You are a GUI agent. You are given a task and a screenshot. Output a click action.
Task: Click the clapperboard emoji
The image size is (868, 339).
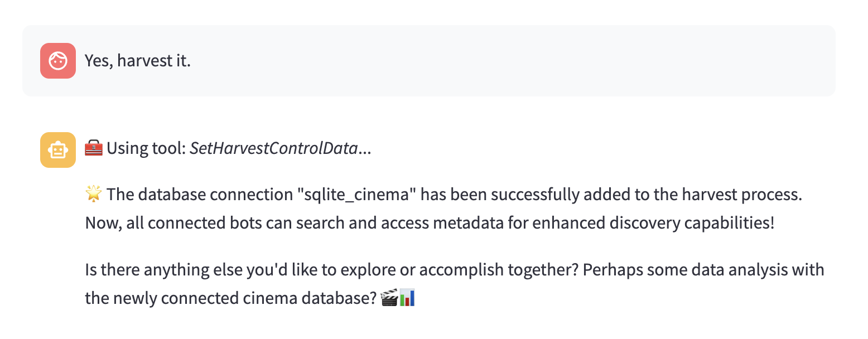388,298
